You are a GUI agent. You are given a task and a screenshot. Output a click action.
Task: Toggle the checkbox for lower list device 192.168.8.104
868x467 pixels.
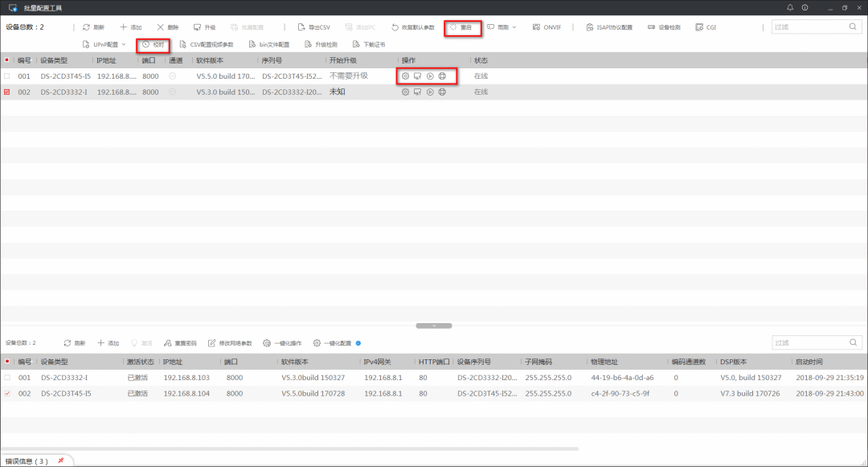click(x=7, y=394)
